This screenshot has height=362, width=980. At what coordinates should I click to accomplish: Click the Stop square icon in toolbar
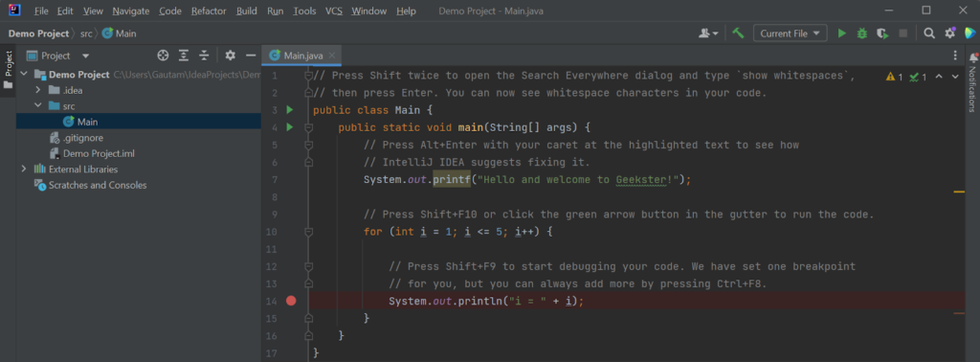(x=903, y=34)
